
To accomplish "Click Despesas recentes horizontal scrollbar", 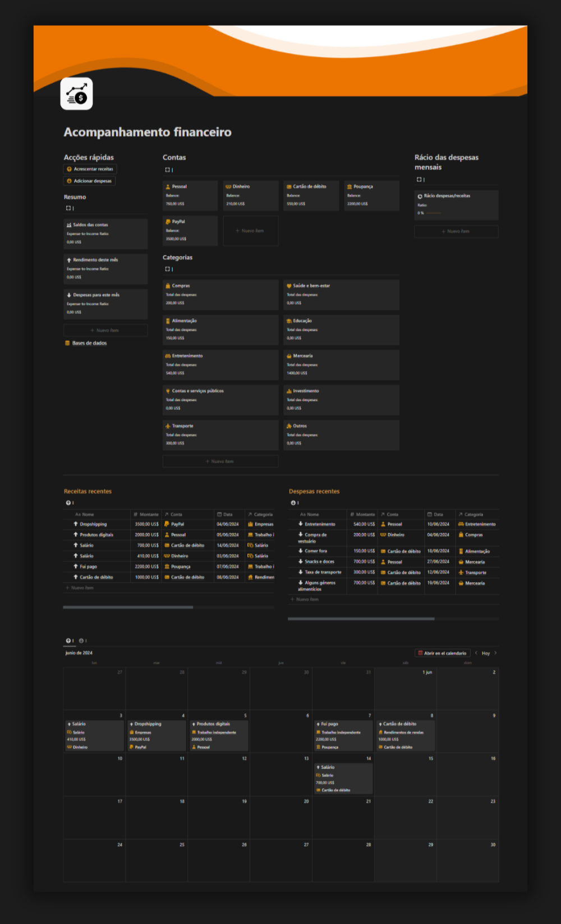I will tap(361, 619).
